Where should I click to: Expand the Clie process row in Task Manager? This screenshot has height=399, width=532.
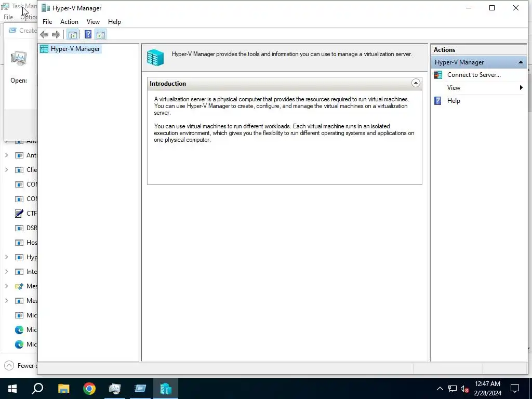tap(6, 169)
